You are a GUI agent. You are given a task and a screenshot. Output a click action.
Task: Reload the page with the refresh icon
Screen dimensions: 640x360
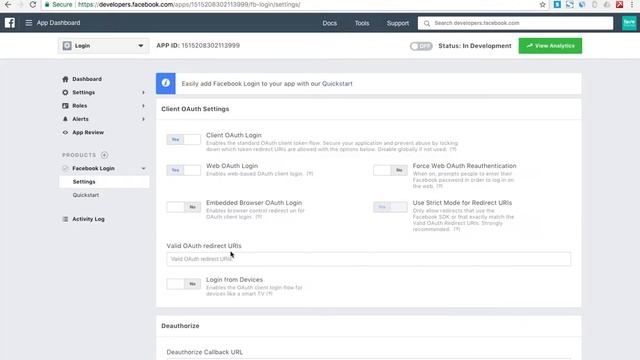click(x=33, y=4)
